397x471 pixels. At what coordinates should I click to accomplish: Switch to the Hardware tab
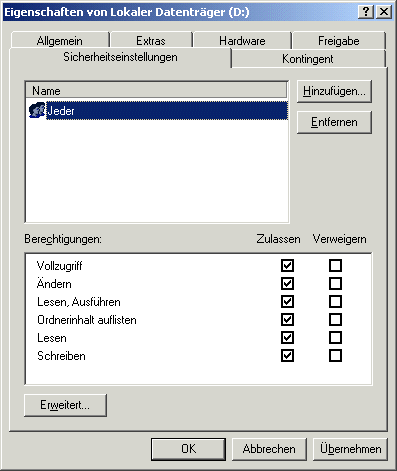[242, 41]
